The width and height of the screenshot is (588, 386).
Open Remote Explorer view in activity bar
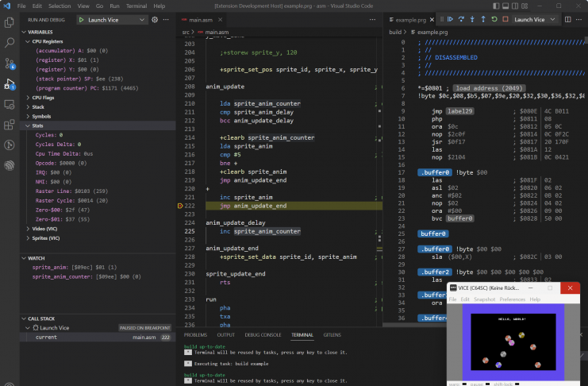click(10, 104)
